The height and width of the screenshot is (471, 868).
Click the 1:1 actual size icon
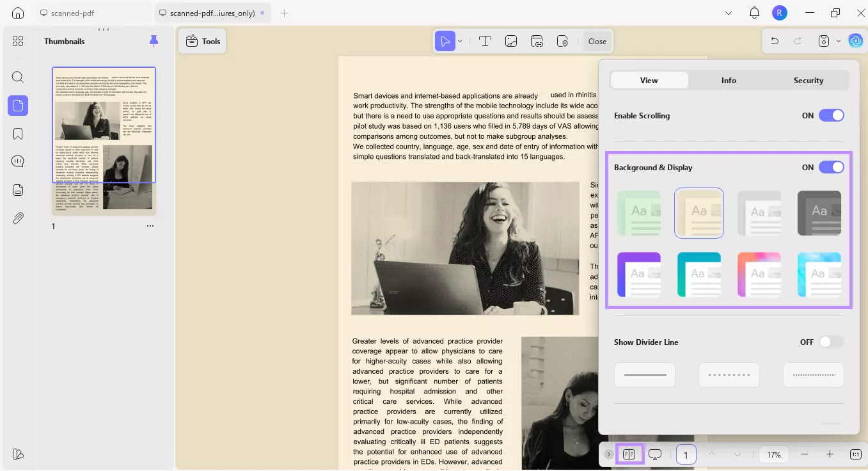click(855, 454)
